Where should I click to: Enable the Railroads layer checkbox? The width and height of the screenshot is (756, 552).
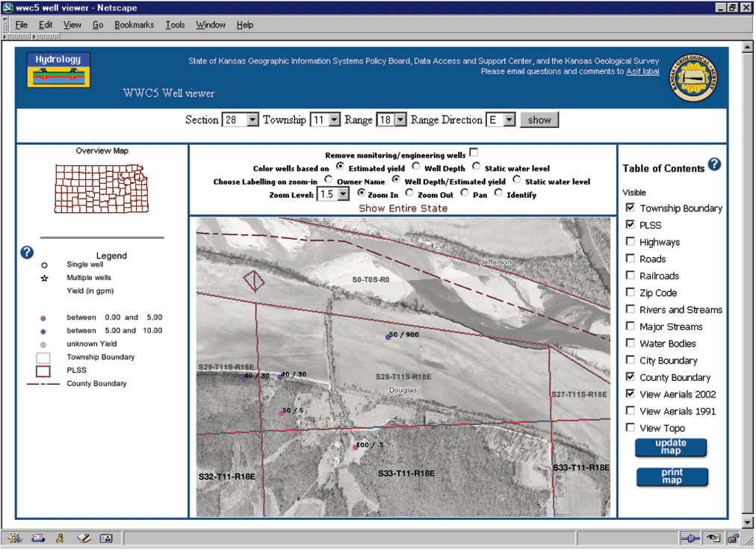point(630,275)
